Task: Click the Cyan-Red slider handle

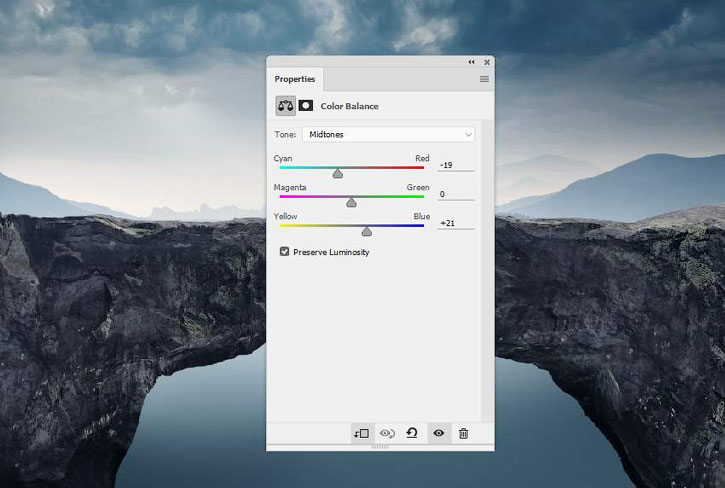Action: pos(338,173)
